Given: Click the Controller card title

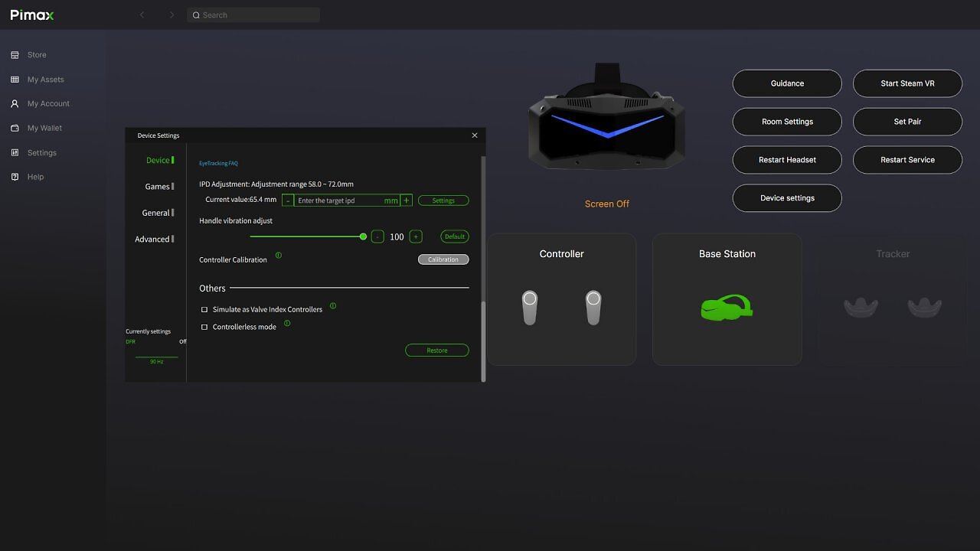Looking at the screenshot, I should [x=561, y=254].
